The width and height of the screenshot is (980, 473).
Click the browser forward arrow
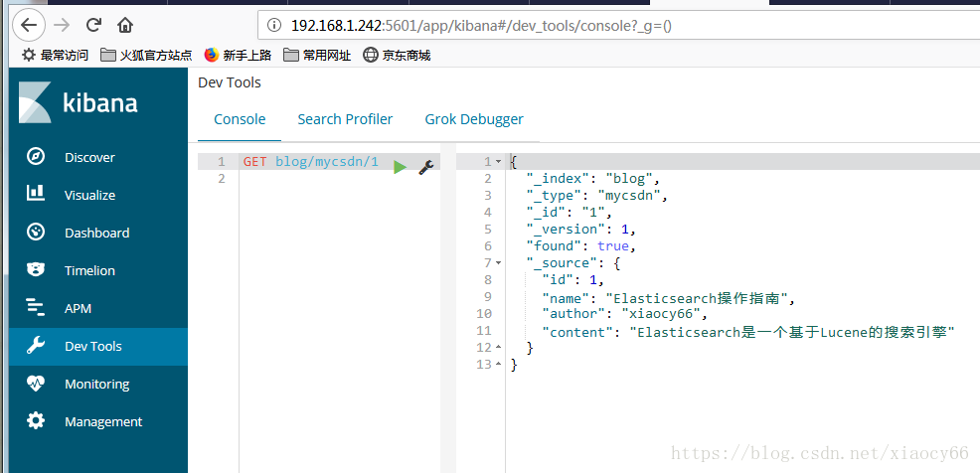coord(62,25)
